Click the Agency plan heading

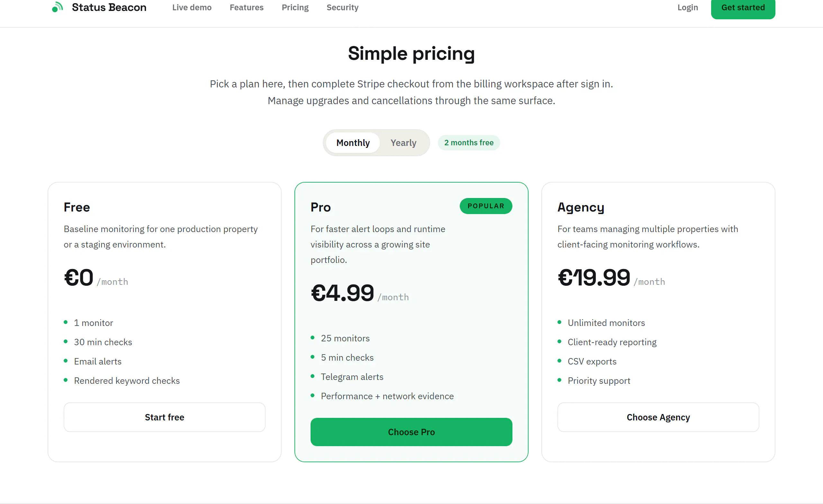click(x=581, y=208)
